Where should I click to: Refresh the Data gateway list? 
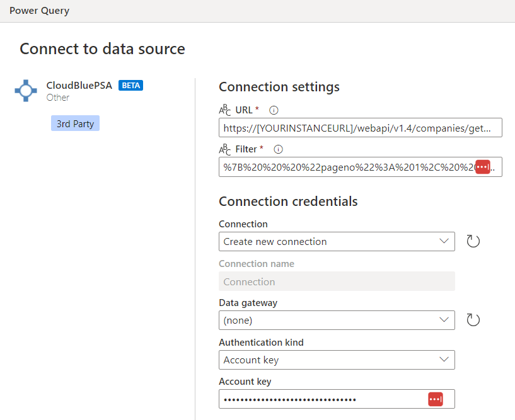click(473, 319)
